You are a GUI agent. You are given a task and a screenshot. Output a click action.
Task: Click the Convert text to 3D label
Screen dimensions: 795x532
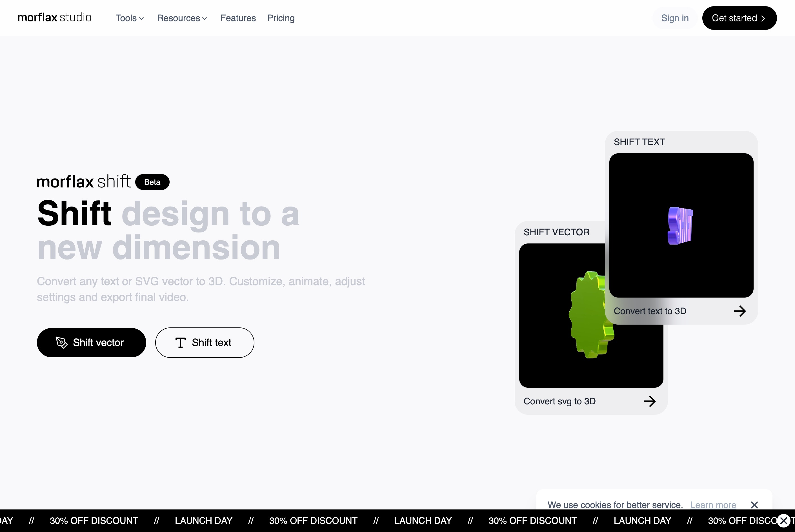[x=650, y=311]
